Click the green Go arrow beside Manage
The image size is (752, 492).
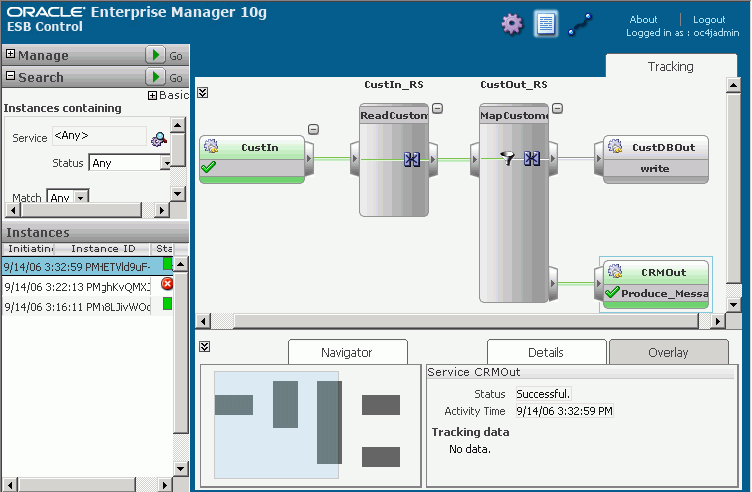[155, 55]
